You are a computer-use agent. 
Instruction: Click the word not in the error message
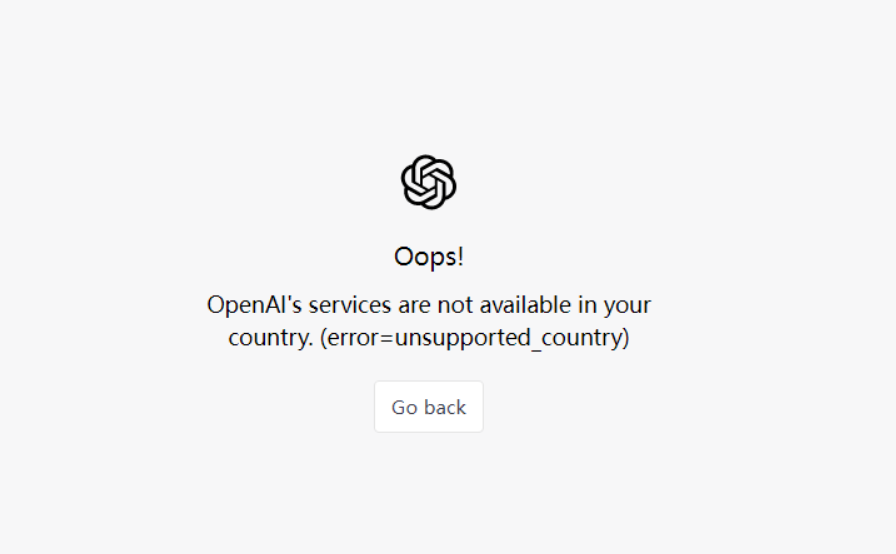point(455,305)
